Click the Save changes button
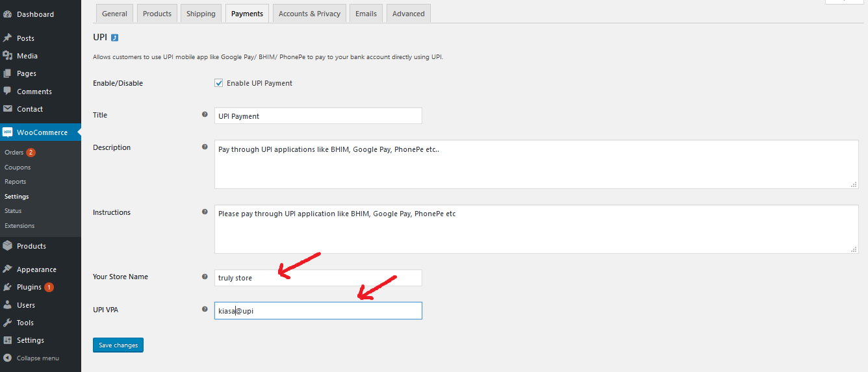This screenshot has width=868, height=372. pos(118,345)
